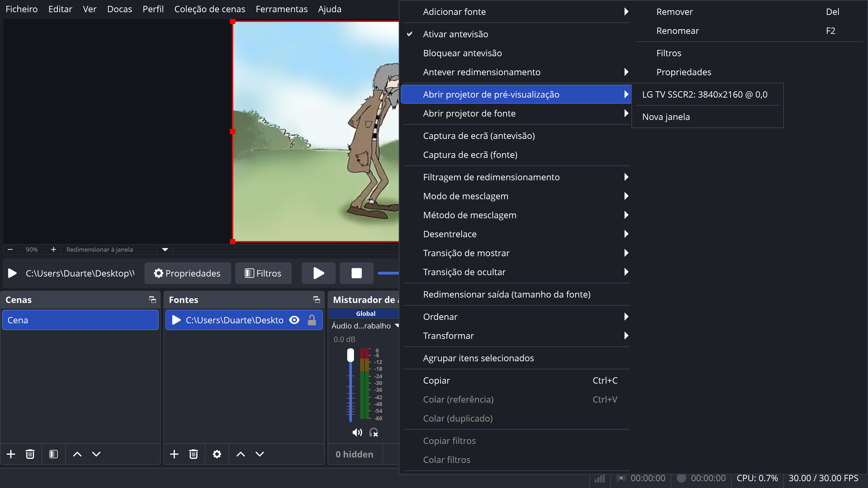Add a new source with plus icon in Fontes
This screenshot has width=868, height=488.
[x=174, y=454]
